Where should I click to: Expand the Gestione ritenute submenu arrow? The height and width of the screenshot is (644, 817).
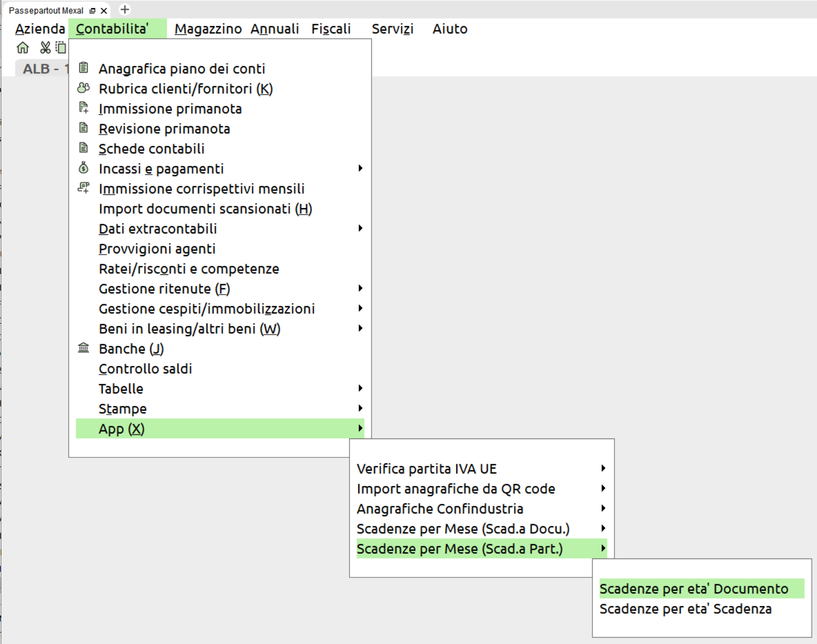coord(360,288)
